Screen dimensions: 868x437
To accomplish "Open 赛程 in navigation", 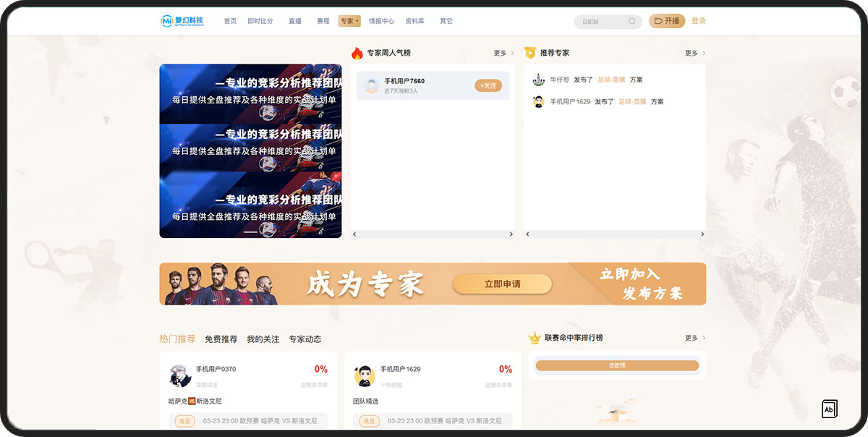I will pos(323,21).
